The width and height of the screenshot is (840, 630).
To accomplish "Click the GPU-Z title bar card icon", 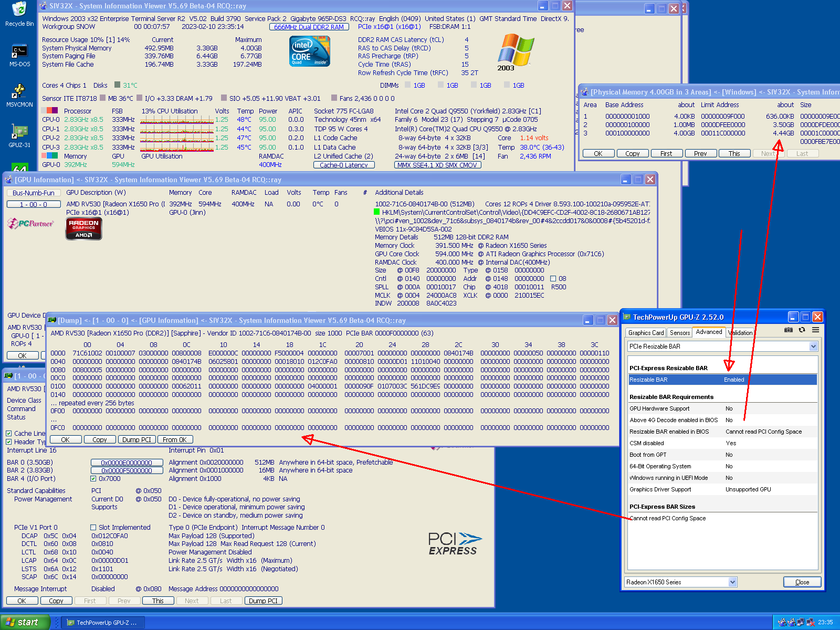I will pyautogui.click(x=627, y=317).
